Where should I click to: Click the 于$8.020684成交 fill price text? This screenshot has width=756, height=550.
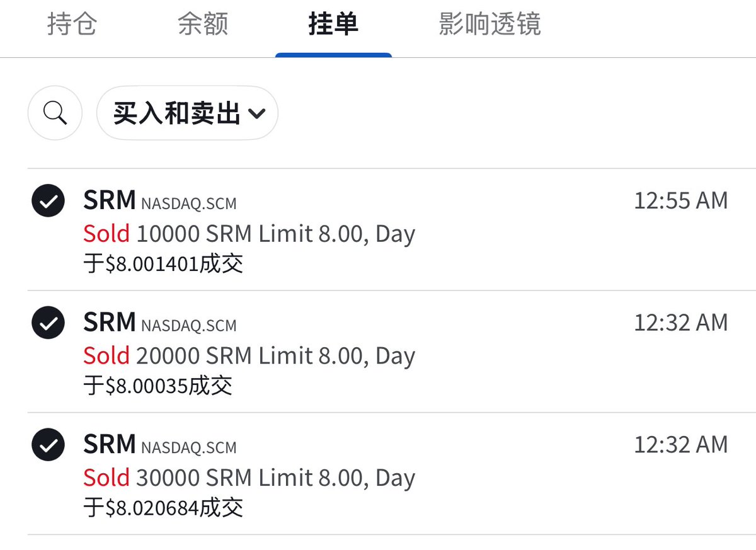coord(163,508)
